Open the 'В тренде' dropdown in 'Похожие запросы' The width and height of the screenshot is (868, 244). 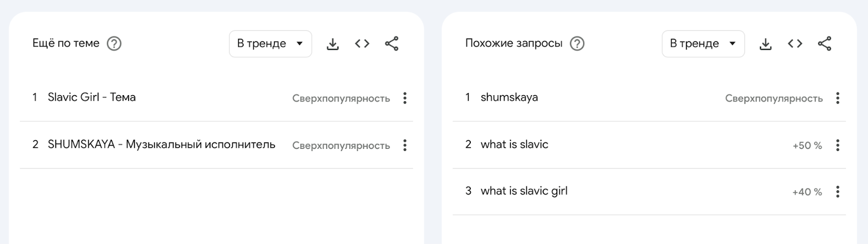tap(703, 43)
